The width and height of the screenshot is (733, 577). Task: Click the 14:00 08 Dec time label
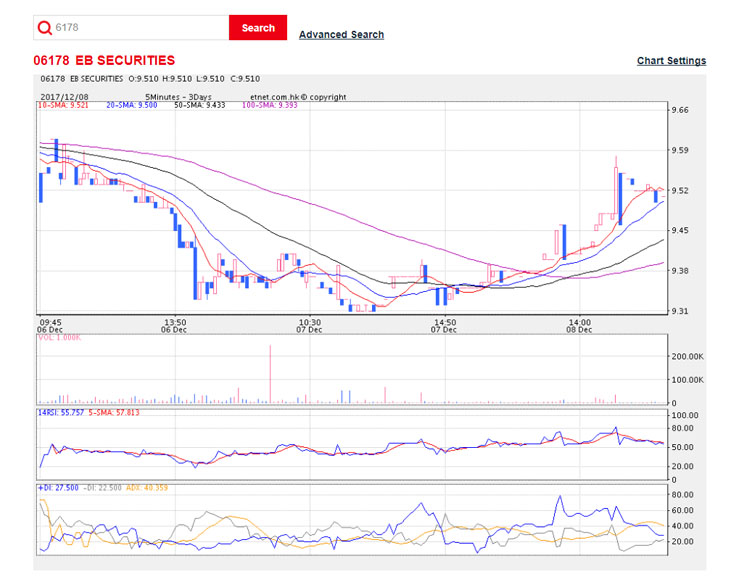point(580,326)
